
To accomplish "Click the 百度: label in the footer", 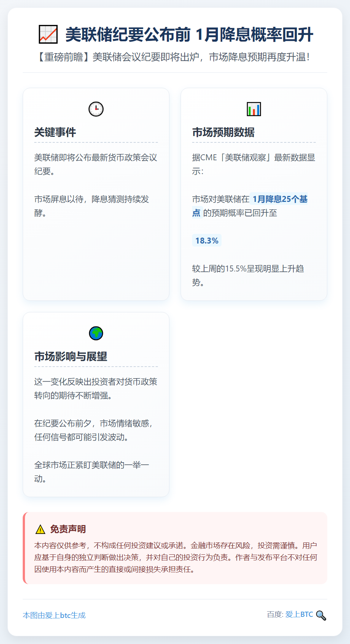I will 275,614.
